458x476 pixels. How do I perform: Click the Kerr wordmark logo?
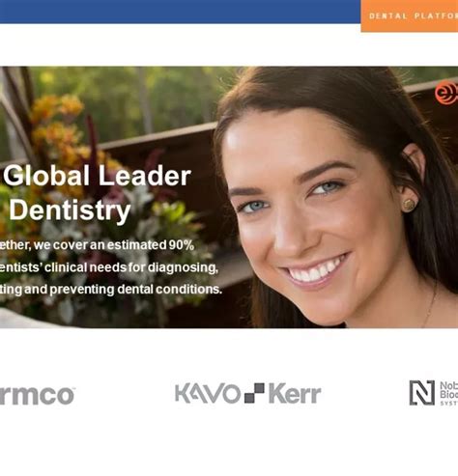[x=295, y=393]
